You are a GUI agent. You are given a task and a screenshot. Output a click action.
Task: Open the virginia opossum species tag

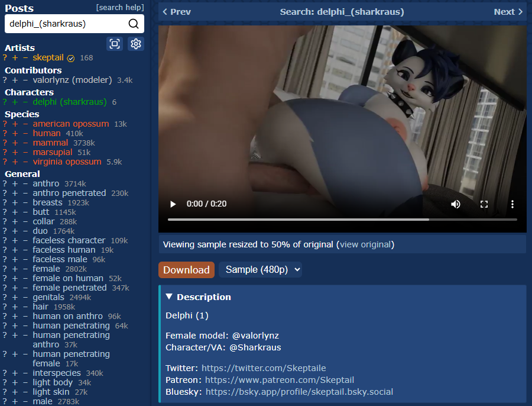67,162
